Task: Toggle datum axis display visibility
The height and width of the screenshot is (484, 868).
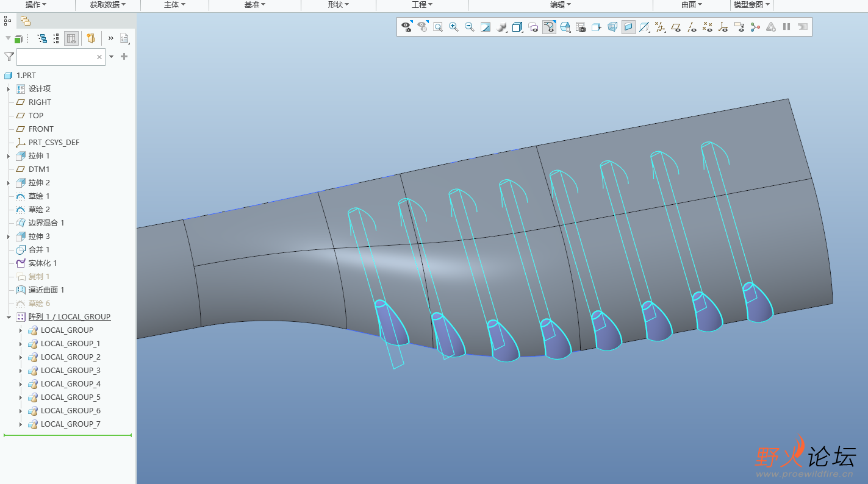Action: tap(692, 27)
